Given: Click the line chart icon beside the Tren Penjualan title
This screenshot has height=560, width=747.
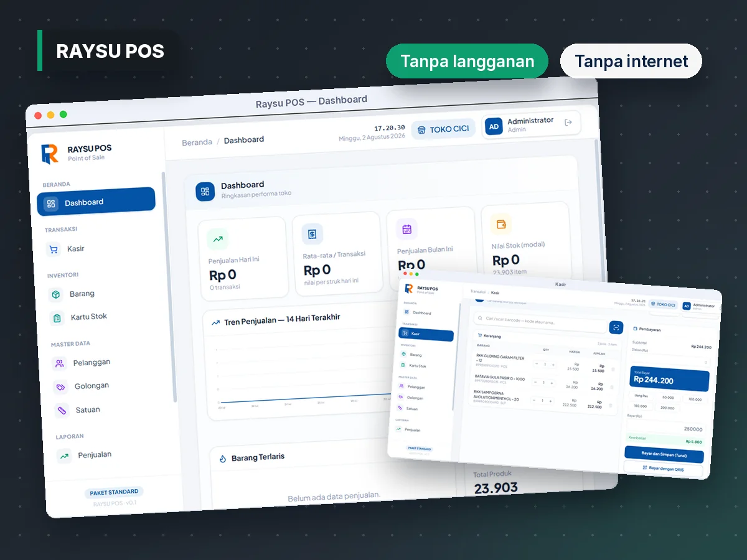Looking at the screenshot, I should click(215, 323).
